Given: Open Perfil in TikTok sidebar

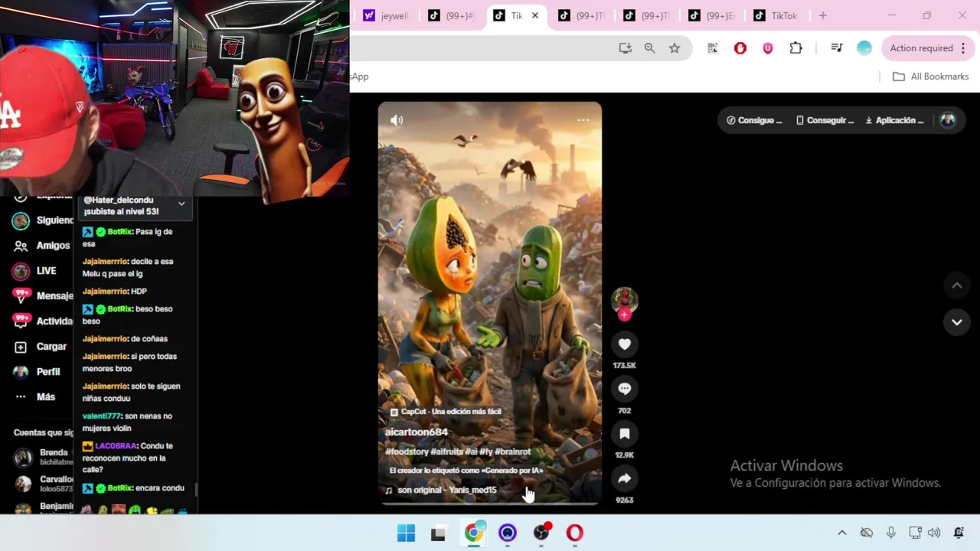Looking at the screenshot, I should tap(38, 372).
